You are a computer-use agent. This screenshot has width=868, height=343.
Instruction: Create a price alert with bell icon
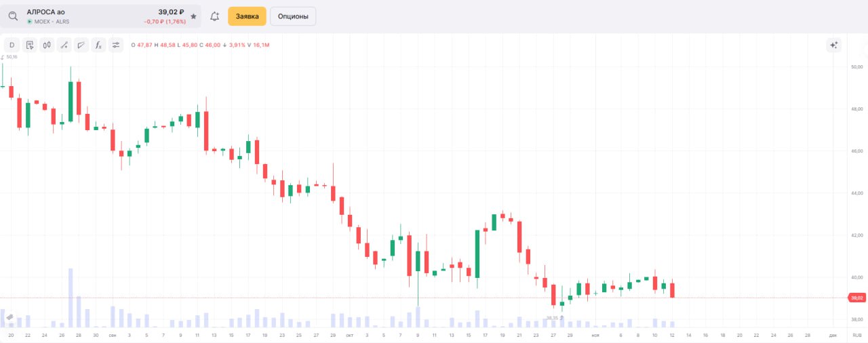pyautogui.click(x=215, y=16)
